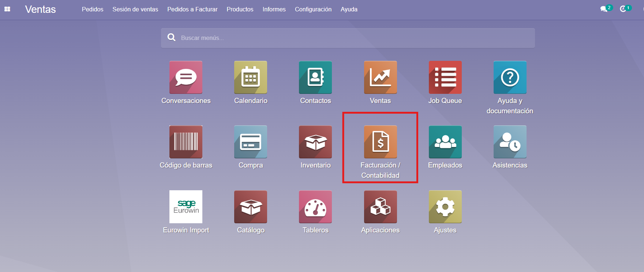Launch the Código de barras app
644x272 pixels.
pyautogui.click(x=186, y=142)
